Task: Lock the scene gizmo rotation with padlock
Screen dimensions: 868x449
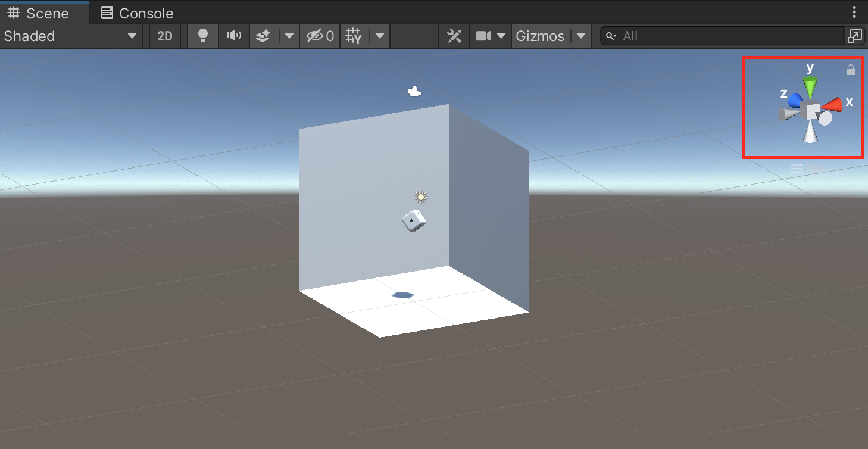Action: (x=851, y=70)
